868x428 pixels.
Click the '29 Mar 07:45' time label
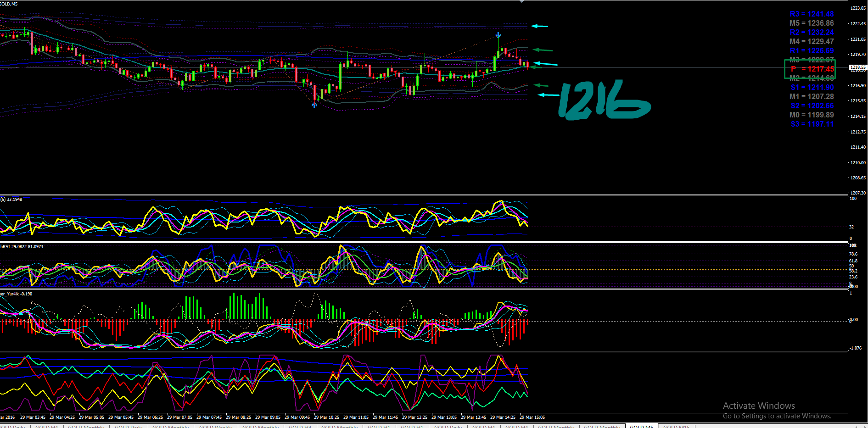tap(209, 417)
